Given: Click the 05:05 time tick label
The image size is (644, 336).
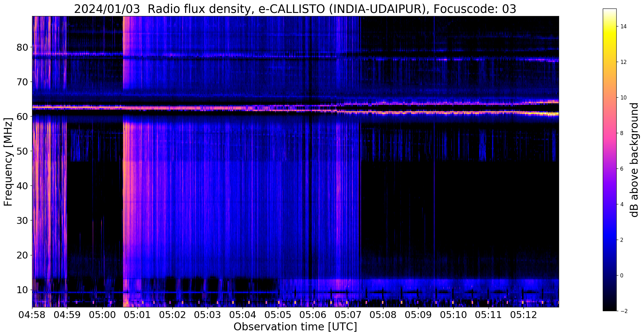Looking at the screenshot, I should pyautogui.click(x=278, y=315).
